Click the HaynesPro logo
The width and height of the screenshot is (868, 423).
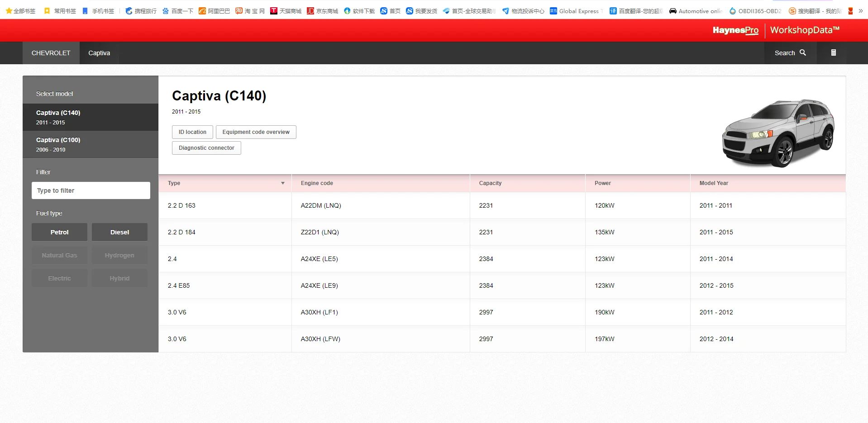tap(735, 30)
